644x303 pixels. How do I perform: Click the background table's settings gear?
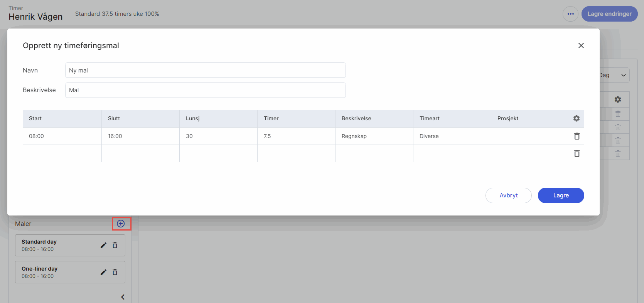tap(618, 99)
